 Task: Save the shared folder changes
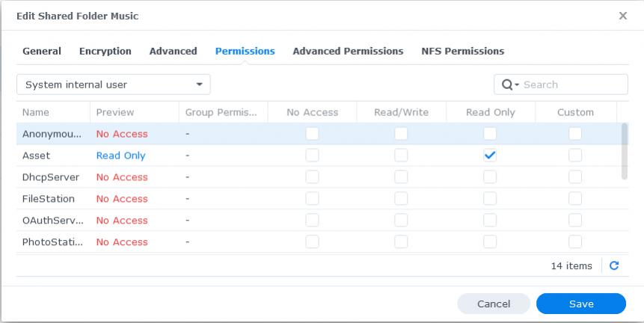click(x=580, y=304)
